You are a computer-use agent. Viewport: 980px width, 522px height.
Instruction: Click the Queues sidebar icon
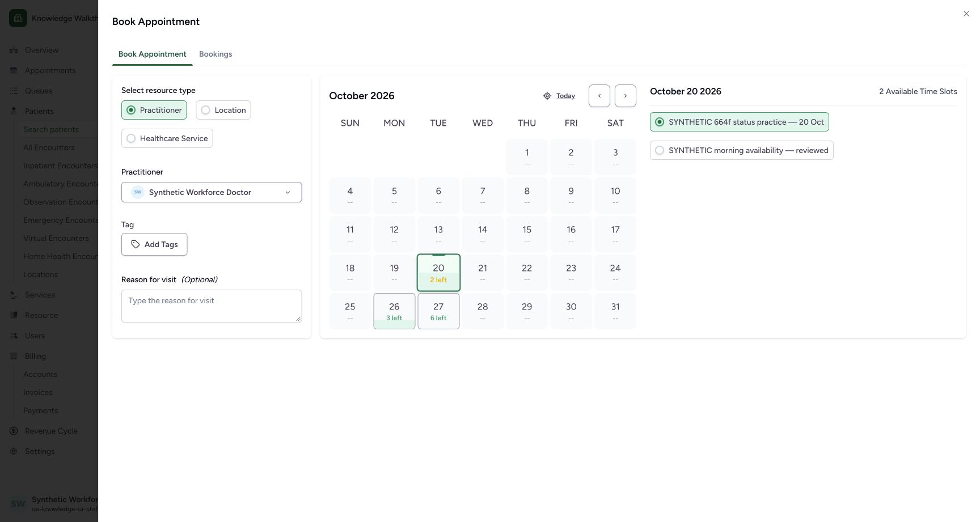tap(14, 91)
